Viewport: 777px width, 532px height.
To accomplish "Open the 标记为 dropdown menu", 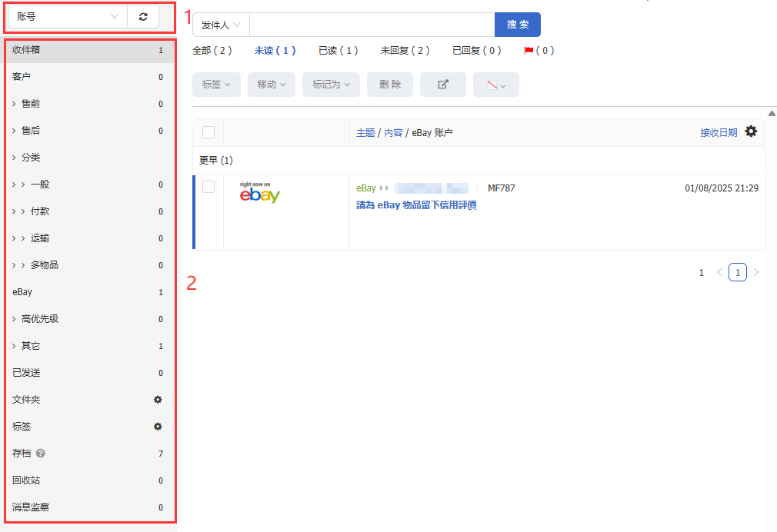I will pos(331,85).
